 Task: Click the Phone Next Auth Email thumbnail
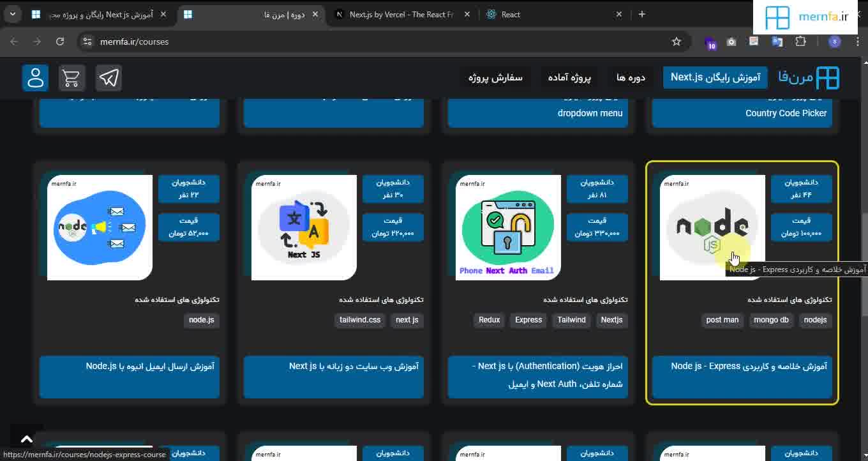pyautogui.click(x=508, y=227)
